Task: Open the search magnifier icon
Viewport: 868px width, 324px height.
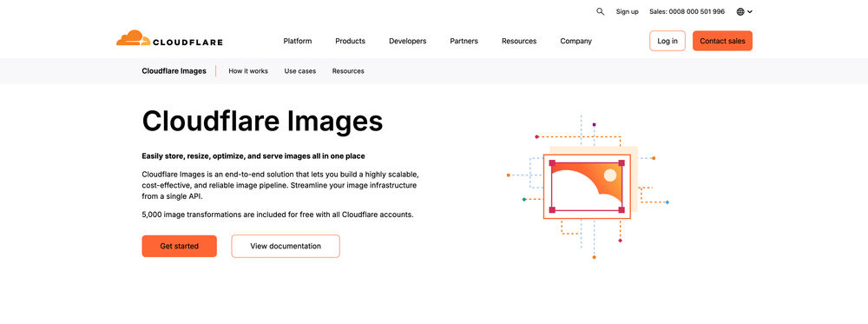Action: (x=600, y=11)
